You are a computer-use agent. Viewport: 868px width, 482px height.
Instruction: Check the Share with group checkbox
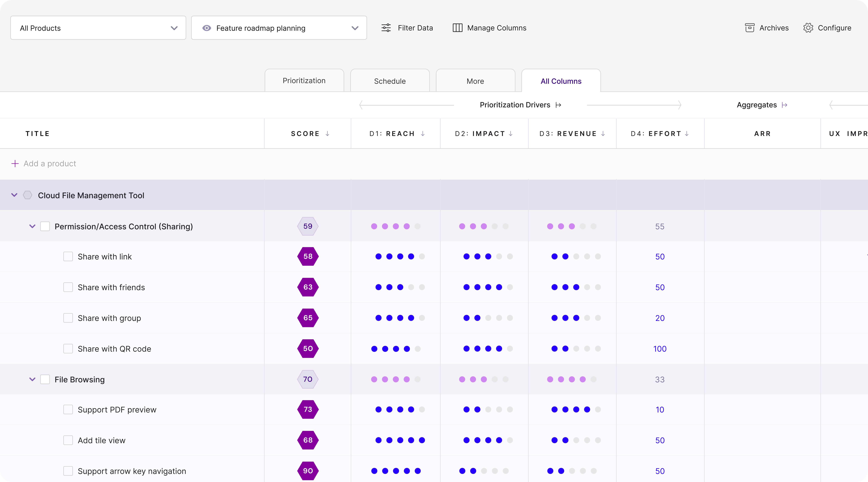(x=68, y=318)
